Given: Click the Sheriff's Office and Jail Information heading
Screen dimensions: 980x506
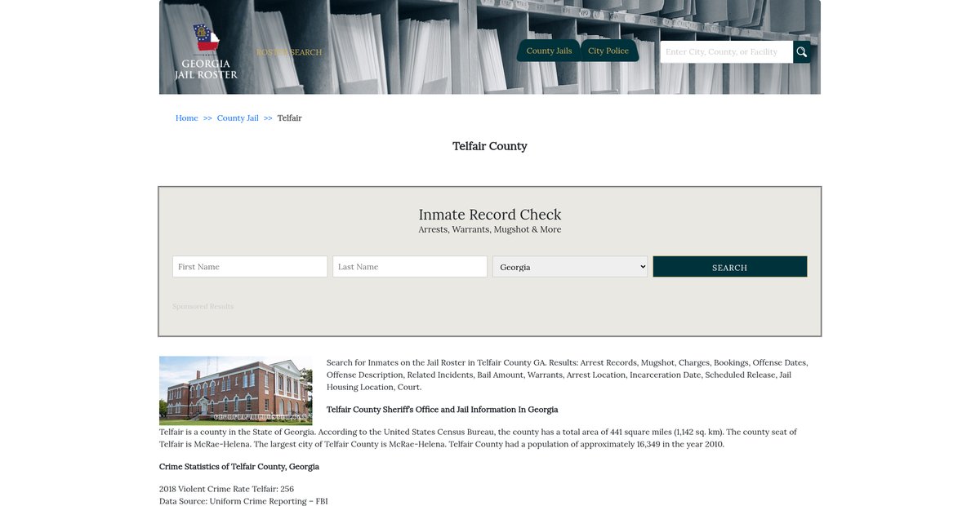Looking at the screenshot, I should click(442, 410).
